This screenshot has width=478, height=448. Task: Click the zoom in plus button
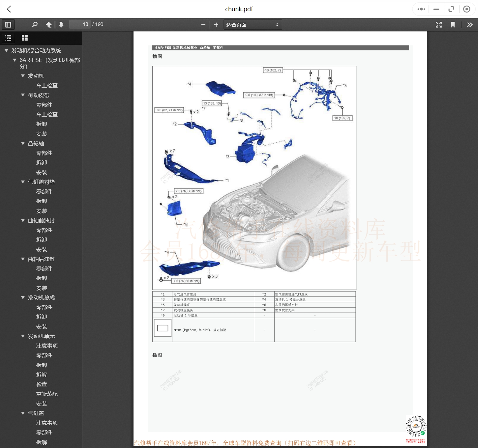(x=216, y=25)
